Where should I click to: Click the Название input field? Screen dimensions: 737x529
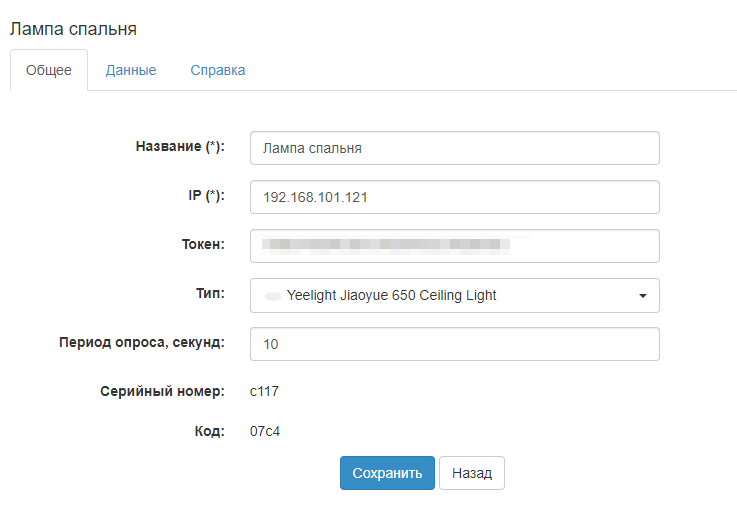(454, 148)
